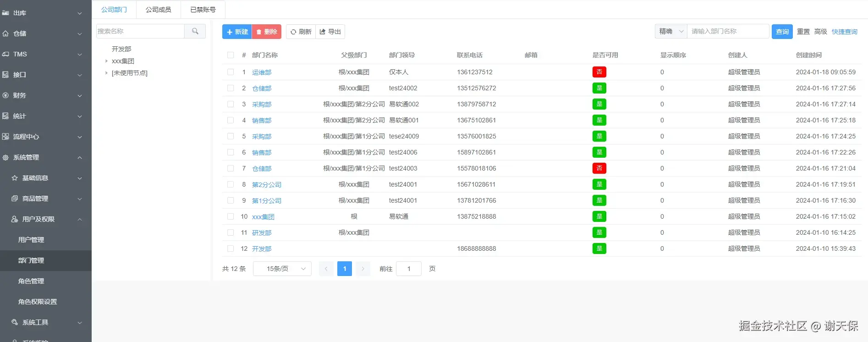Click the red 否 status badge for 运维部
Viewport: 868px width, 342px height.
tap(599, 72)
